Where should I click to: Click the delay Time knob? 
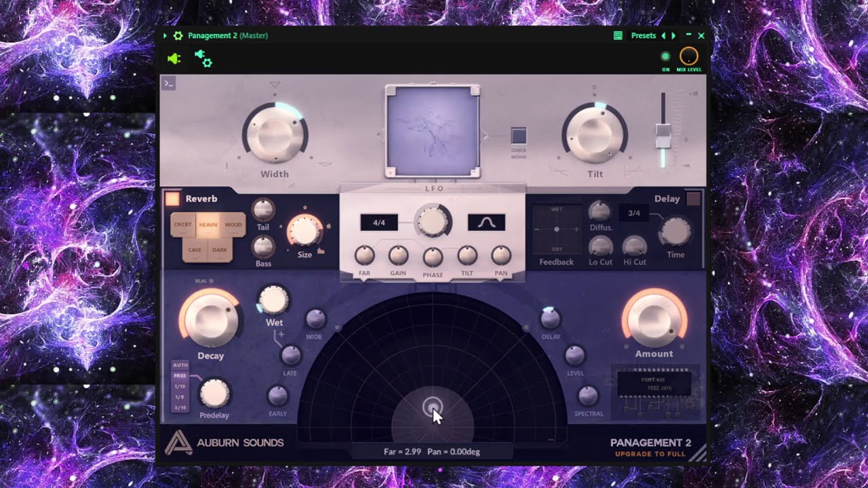point(675,232)
